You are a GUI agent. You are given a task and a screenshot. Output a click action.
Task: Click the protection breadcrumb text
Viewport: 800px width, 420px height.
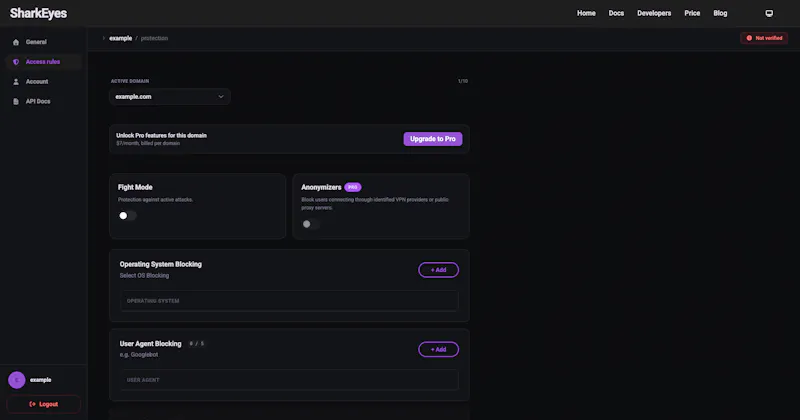[x=154, y=38]
